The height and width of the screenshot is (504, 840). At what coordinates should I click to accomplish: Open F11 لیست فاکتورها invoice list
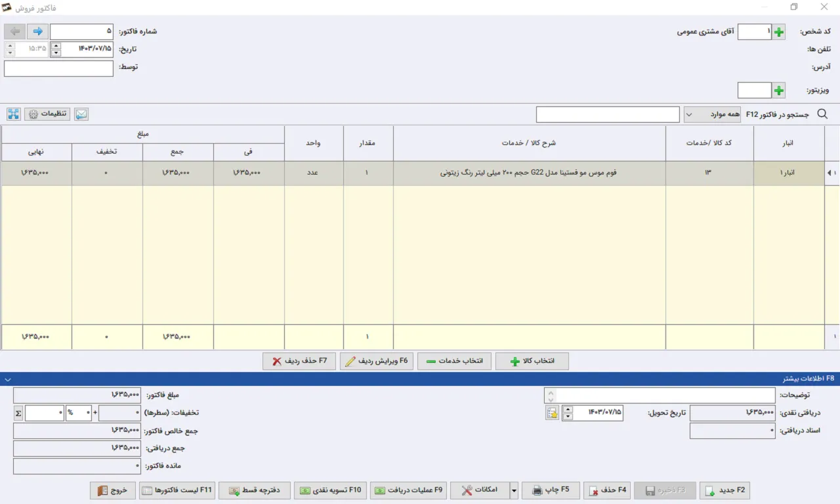(177, 490)
